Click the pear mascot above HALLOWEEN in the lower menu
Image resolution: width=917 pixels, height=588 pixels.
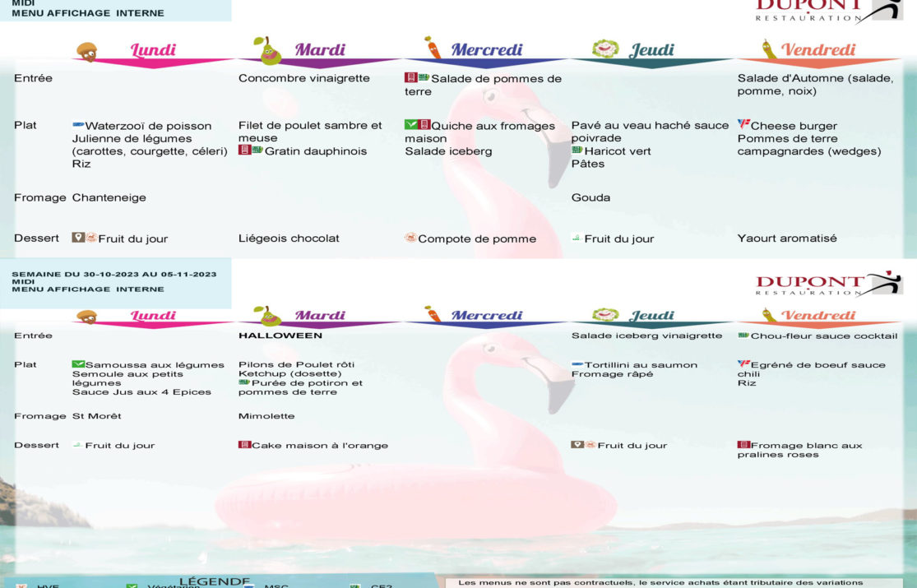point(267,315)
